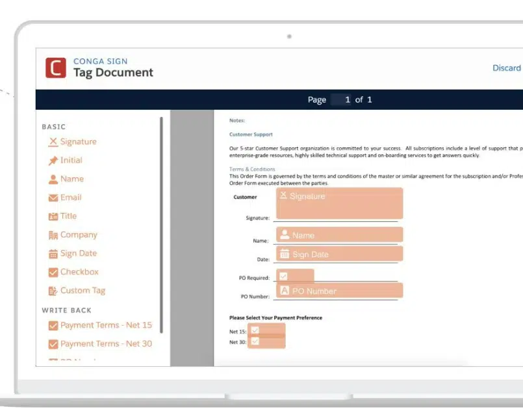Select the placed Signature tag box
The height and width of the screenshot is (420, 523).
point(339,203)
